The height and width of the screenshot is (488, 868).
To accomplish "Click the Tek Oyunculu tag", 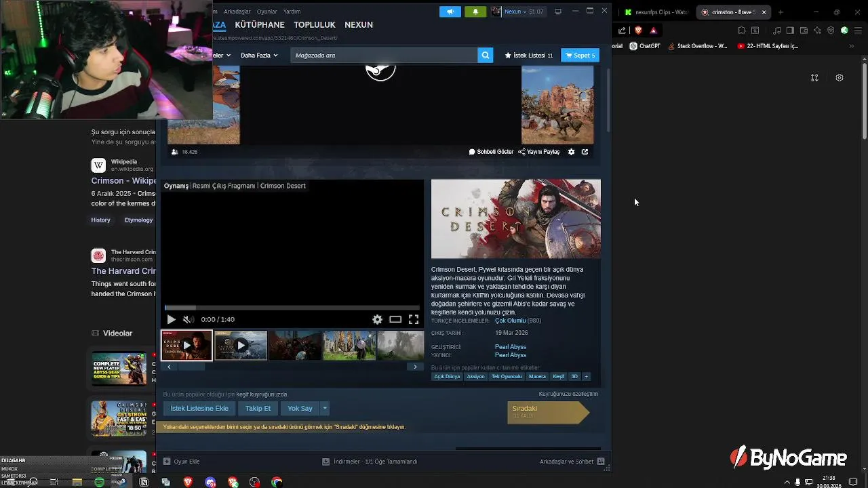I will click(x=507, y=376).
